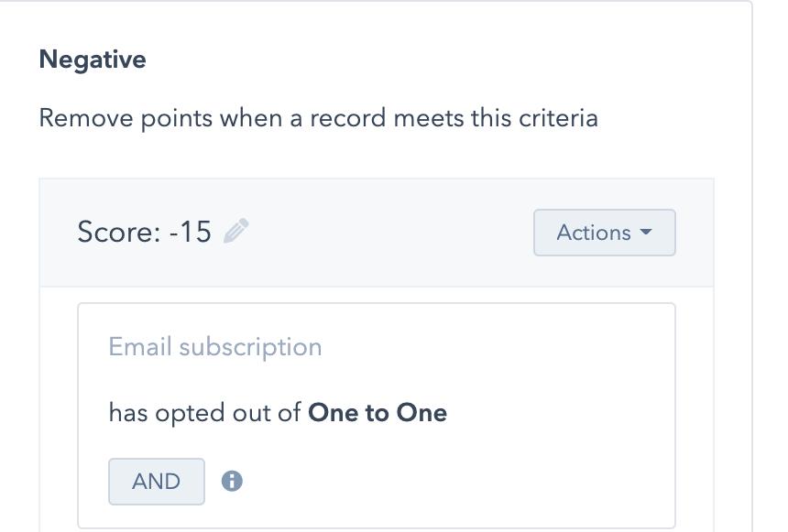Click the caret arrow on Actions
This screenshot has height=532, width=788.
pyautogui.click(x=646, y=233)
